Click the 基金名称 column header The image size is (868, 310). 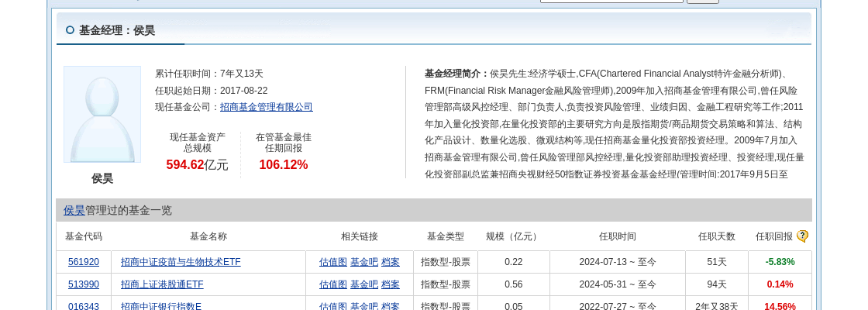(208, 236)
